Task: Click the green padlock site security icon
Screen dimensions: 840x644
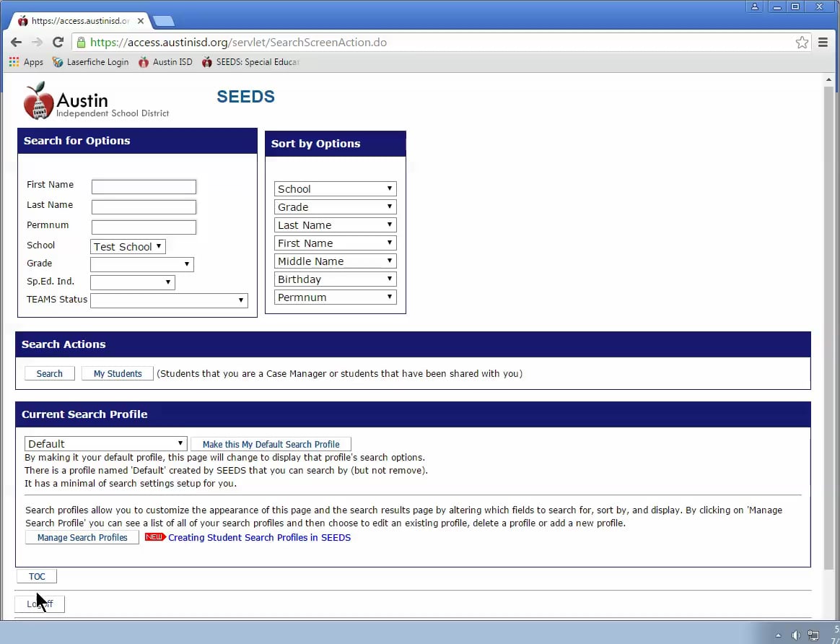Action: [81, 43]
